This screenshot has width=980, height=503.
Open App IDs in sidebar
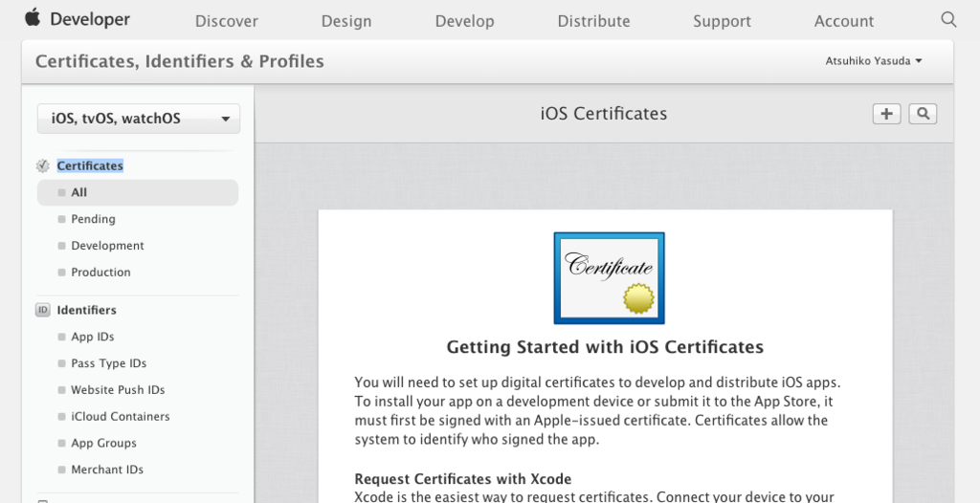tap(93, 337)
